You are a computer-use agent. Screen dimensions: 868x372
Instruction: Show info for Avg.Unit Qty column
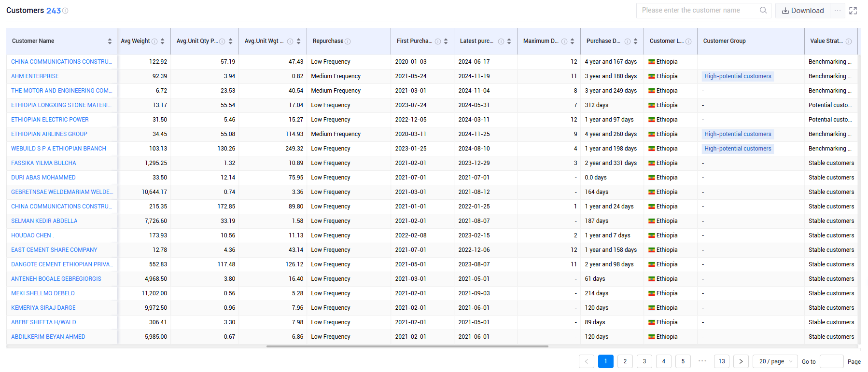pos(222,41)
